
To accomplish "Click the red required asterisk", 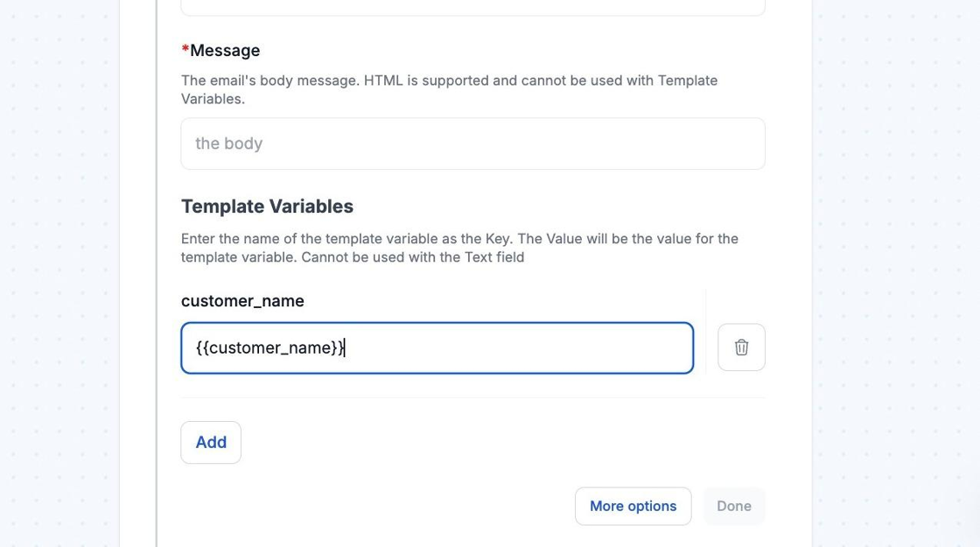I will (185, 51).
